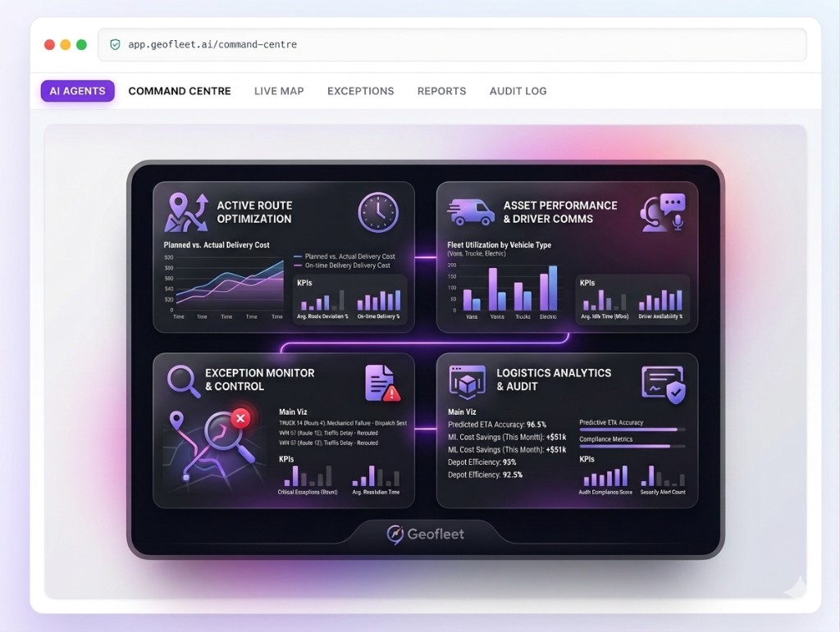The width and height of the screenshot is (840, 632).
Task: Click the document warning alert icon
Action: coord(382,383)
